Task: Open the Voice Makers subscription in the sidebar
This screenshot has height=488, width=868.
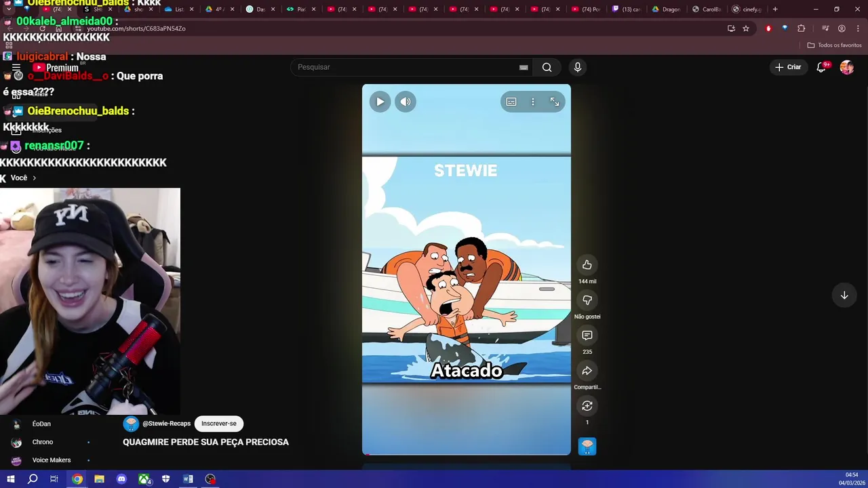Action: 51,460
